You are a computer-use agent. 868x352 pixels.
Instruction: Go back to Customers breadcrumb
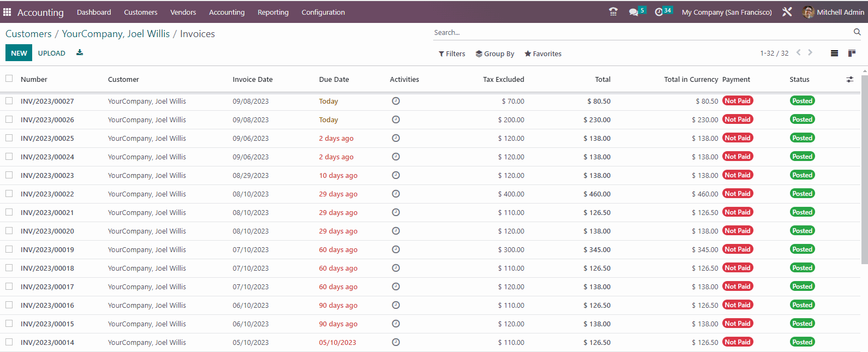click(x=28, y=34)
